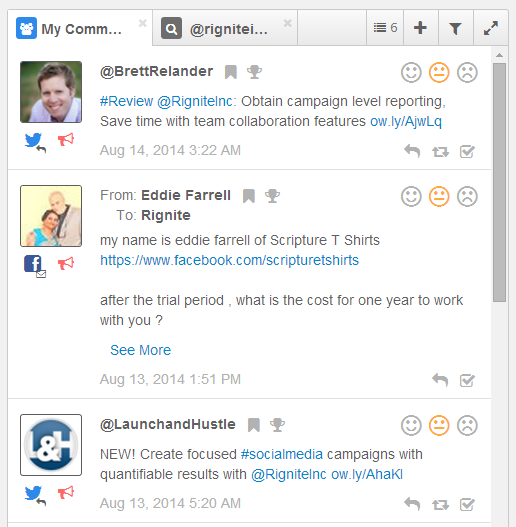Click the scrollbar up arrow
Screen dimensions: 516x527
click(x=500, y=55)
